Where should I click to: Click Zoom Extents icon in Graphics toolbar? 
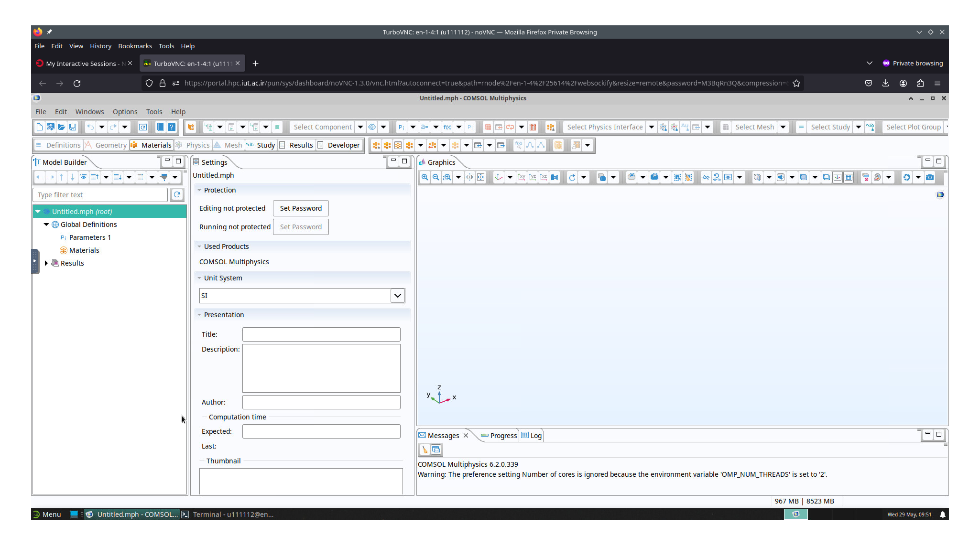tap(481, 177)
